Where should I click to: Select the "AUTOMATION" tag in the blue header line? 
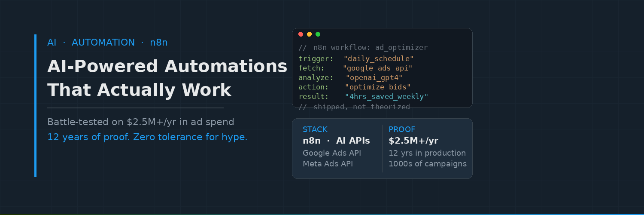[103, 43]
